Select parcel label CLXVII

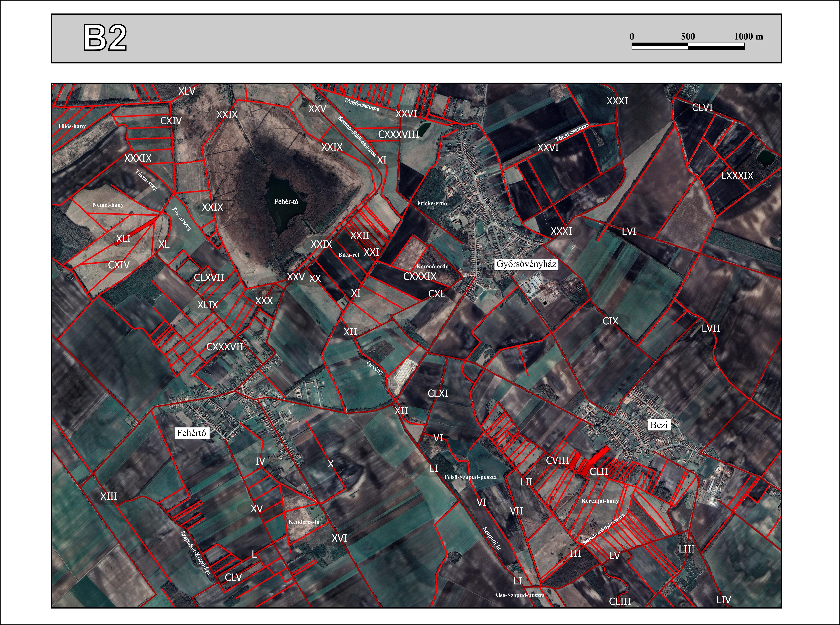pyautogui.click(x=209, y=278)
